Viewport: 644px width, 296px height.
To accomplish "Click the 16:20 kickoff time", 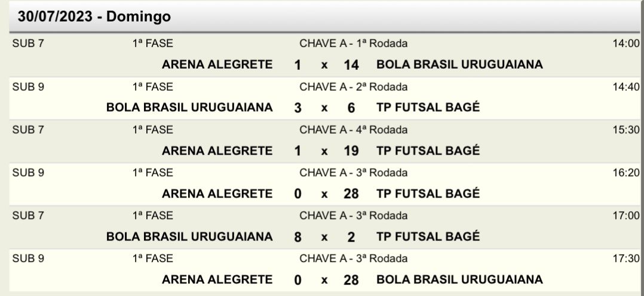I will point(626,173).
